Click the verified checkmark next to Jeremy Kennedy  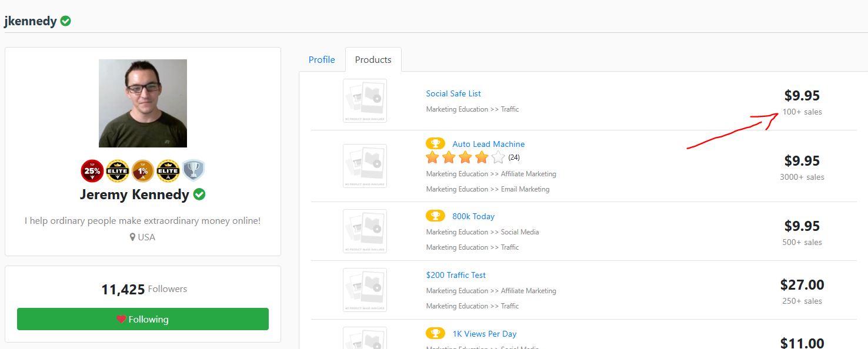(x=199, y=194)
